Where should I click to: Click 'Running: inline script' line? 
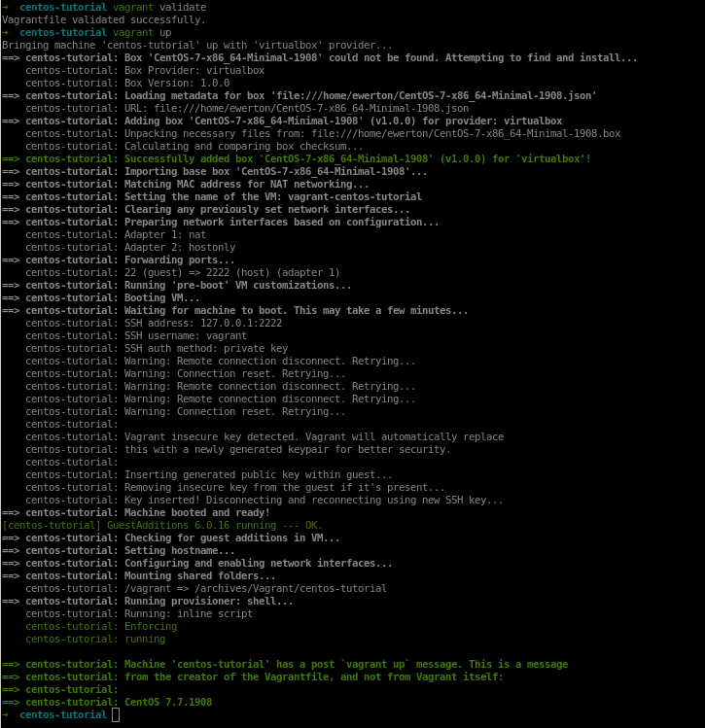coord(139,613)
